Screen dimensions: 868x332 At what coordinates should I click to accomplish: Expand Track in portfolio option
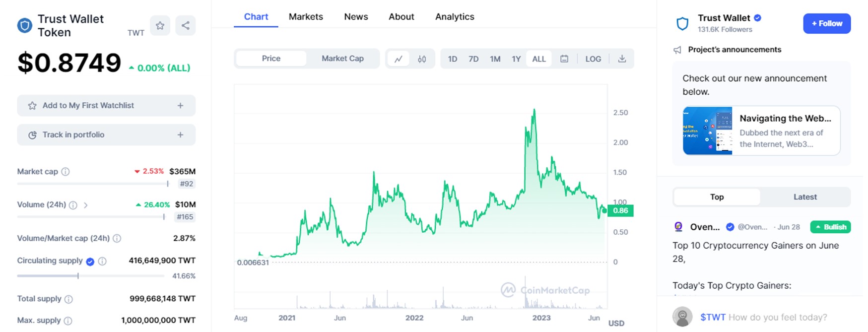click(180, 135)
